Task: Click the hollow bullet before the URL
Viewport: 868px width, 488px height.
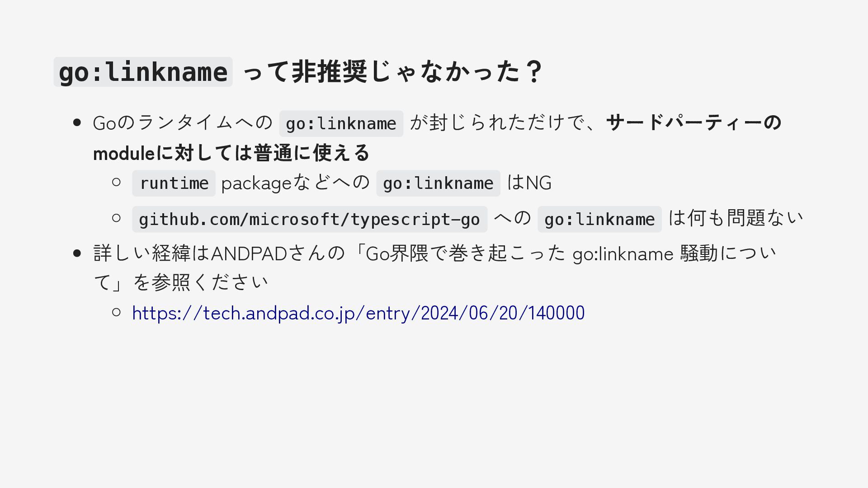Action: click(116, 312)
